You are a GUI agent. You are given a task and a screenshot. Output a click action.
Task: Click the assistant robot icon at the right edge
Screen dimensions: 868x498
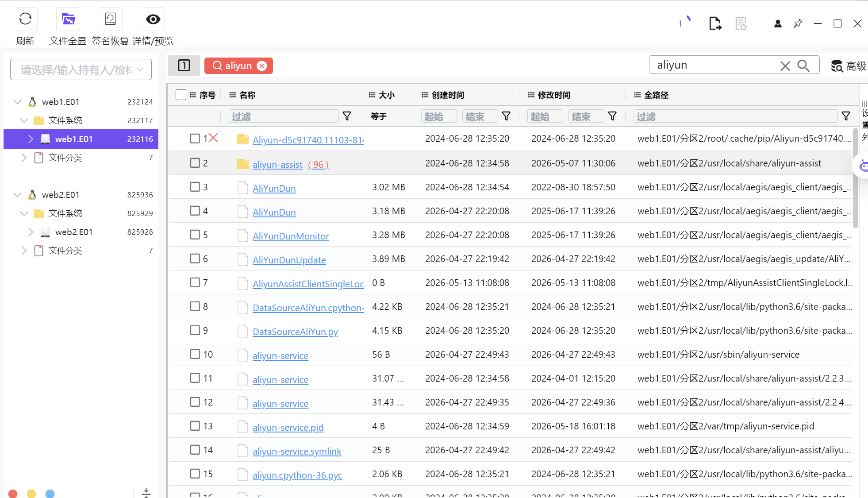[863, 166]
